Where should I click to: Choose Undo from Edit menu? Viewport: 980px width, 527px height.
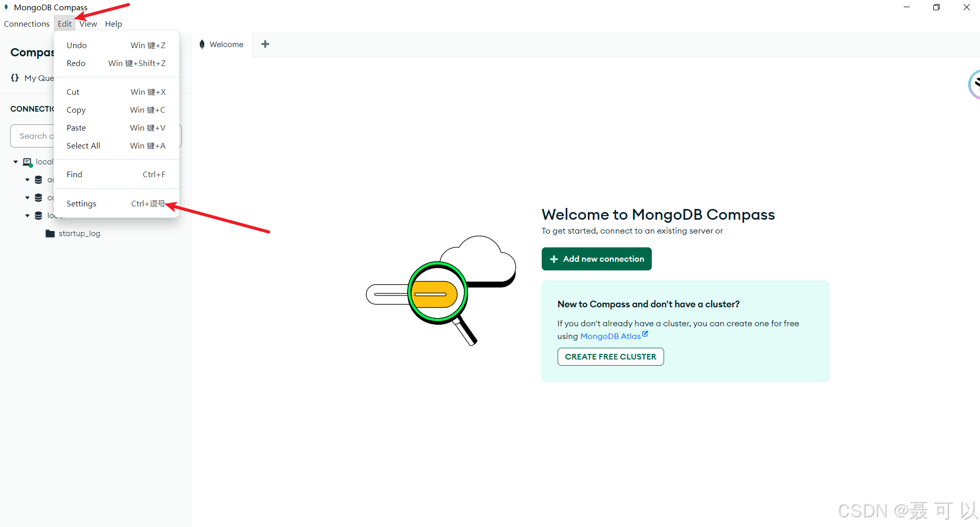click(116, 45)
